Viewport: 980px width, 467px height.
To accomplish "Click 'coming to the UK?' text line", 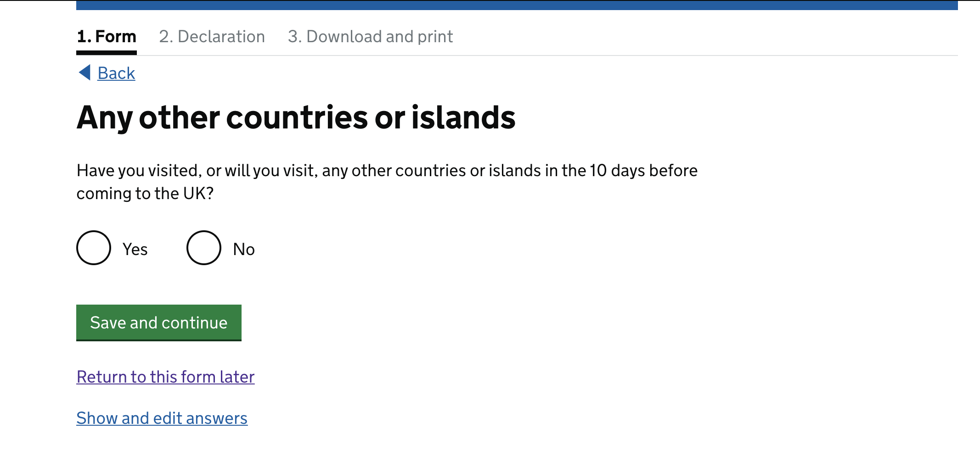I will coord(145,194).
